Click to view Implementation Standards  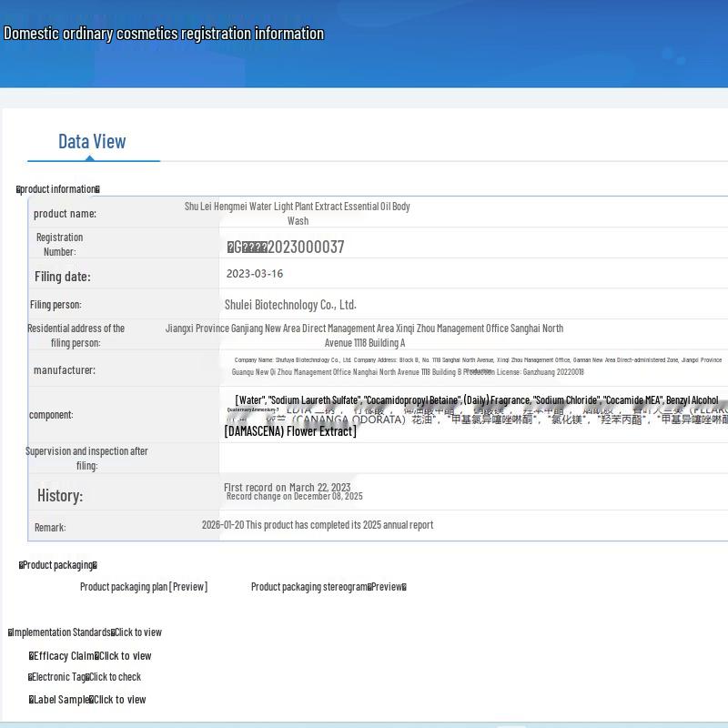coord(138,632)
